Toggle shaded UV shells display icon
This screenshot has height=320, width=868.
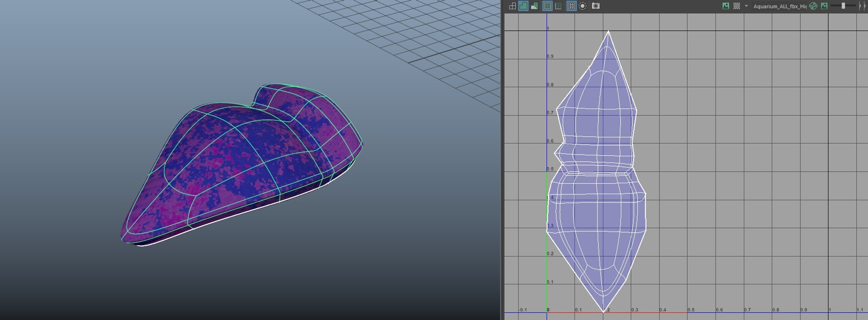(524, 6)
